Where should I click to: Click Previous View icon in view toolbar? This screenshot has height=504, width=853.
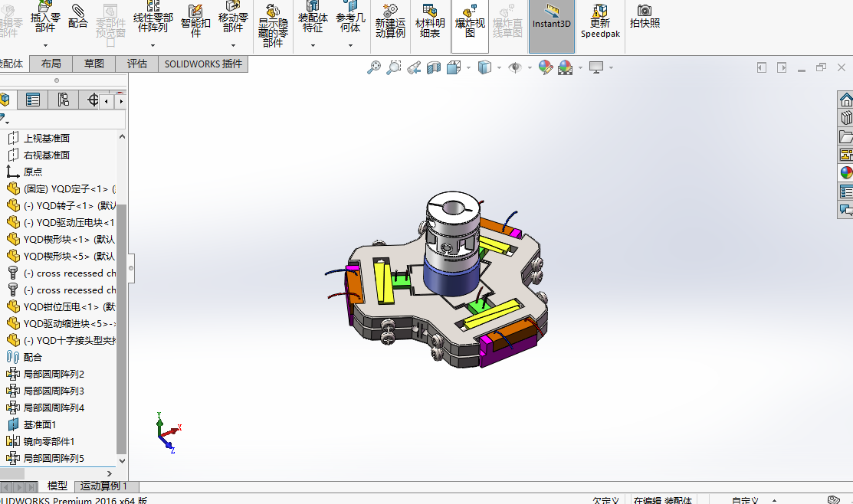click(413, 67)
